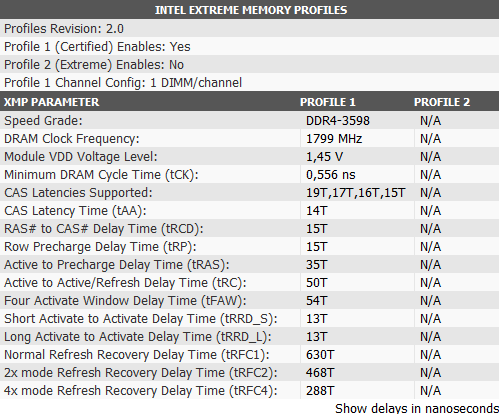Viewport: 501px width, 414px height.
Task: Click the 1799 MHz DRAM clock value
Action: (334, 139)
